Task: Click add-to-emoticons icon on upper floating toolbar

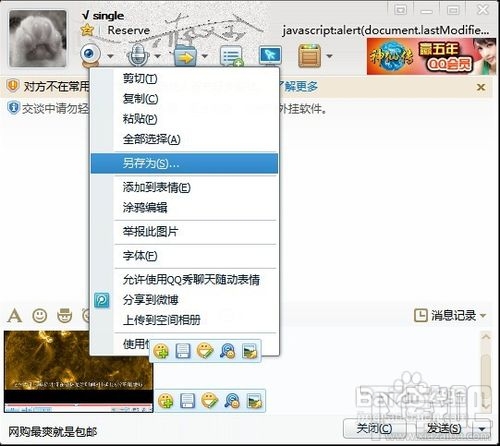Action: 161,351
